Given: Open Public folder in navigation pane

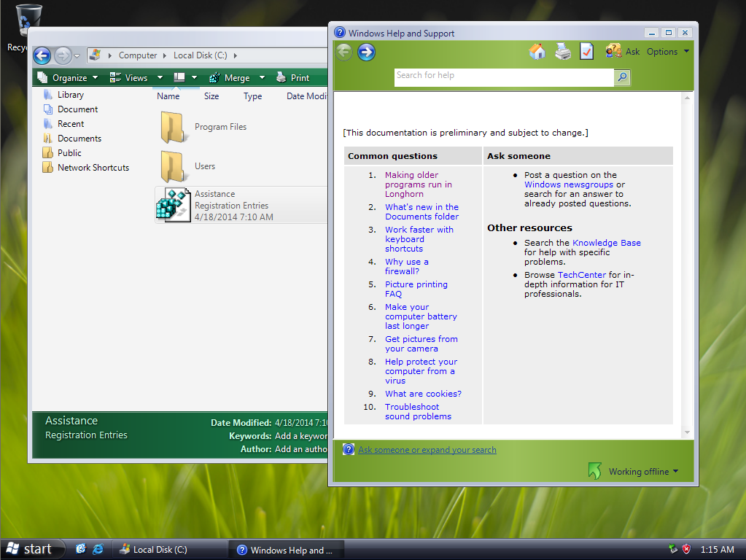Looking at the screenshot, I should click(69, 152).
